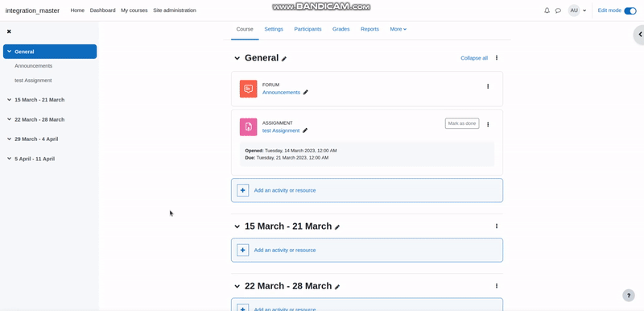Collapse General in course index sidebar
This screenshot has width=644, height=311.
click(x=9, y=52)
